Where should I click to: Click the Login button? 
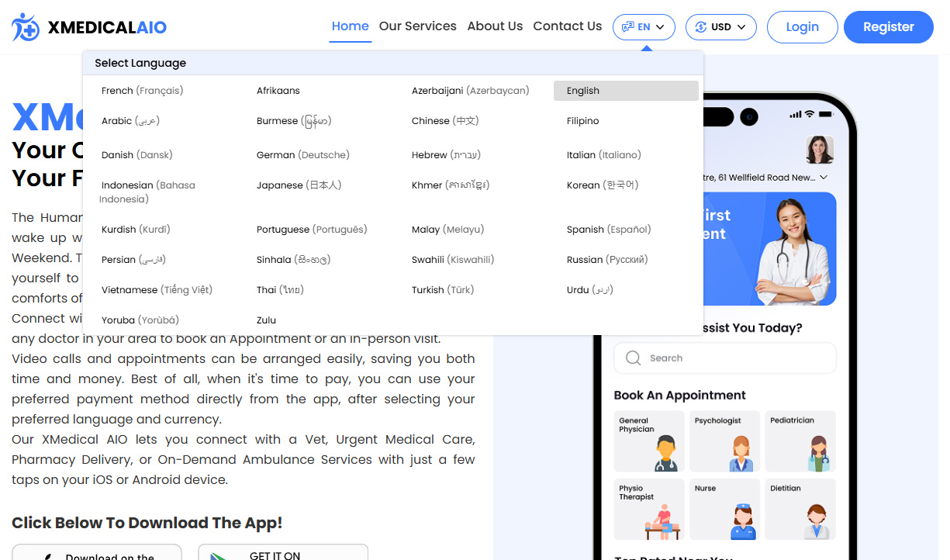[802, 27]
